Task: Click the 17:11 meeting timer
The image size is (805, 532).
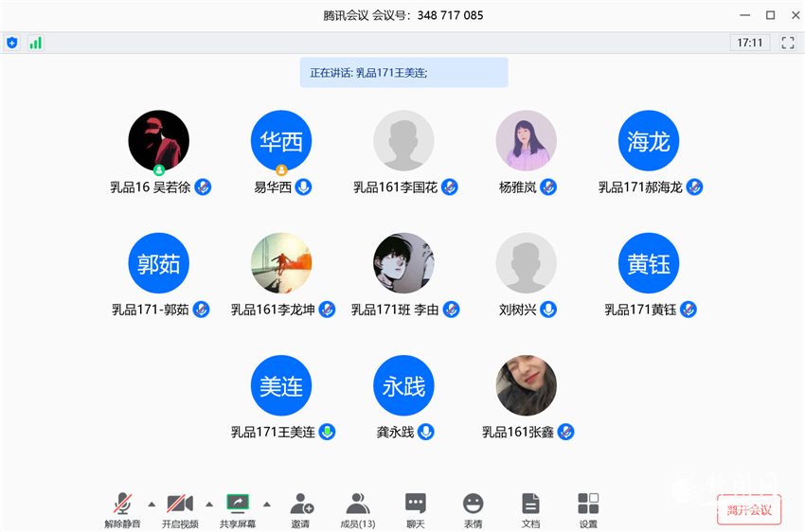Action: [750, 43]
